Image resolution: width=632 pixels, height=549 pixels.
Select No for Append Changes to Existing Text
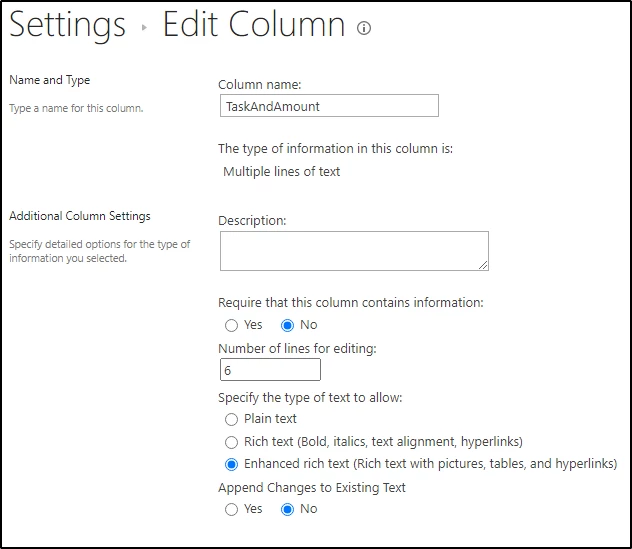[x=287, y=509]
